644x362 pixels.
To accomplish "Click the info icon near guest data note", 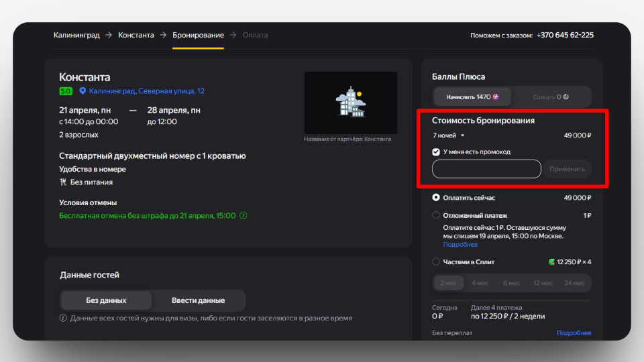I will tap(63, 318).
